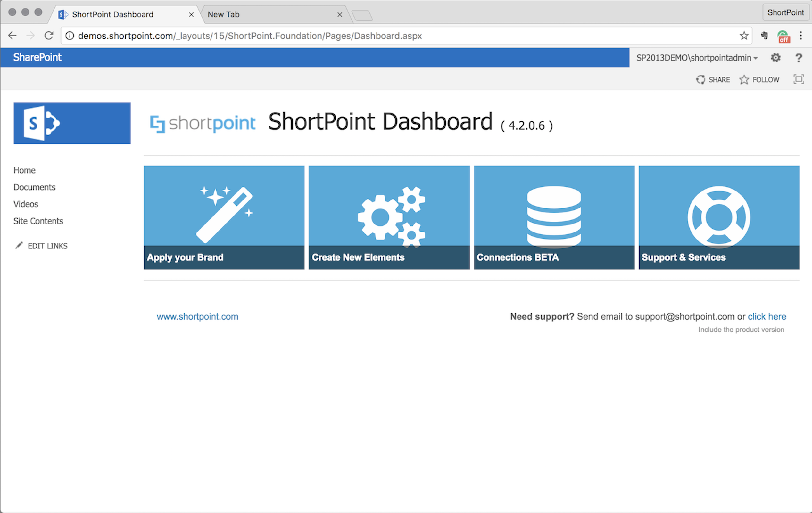Click the help question mark icon

799,57
